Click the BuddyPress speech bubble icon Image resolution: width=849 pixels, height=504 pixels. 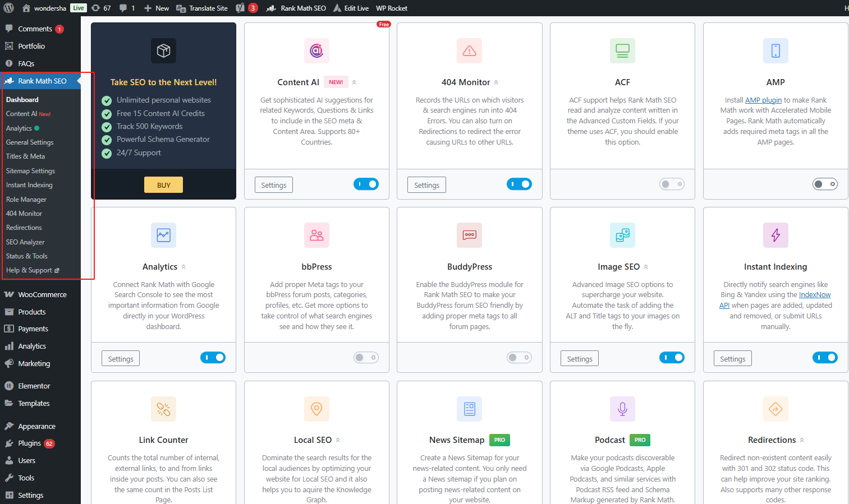pos(469,235)
